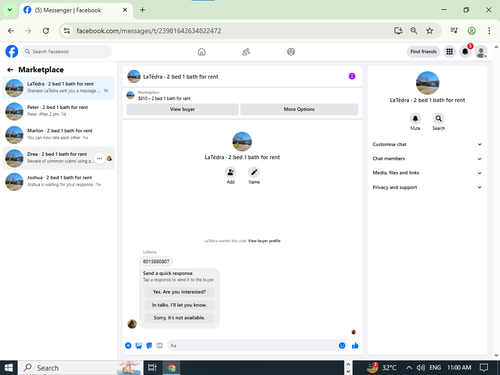The width and height of the screenshot is (500, 375).
Task: Attach a photo using the image icon
Action: click(x=139, y=346)
